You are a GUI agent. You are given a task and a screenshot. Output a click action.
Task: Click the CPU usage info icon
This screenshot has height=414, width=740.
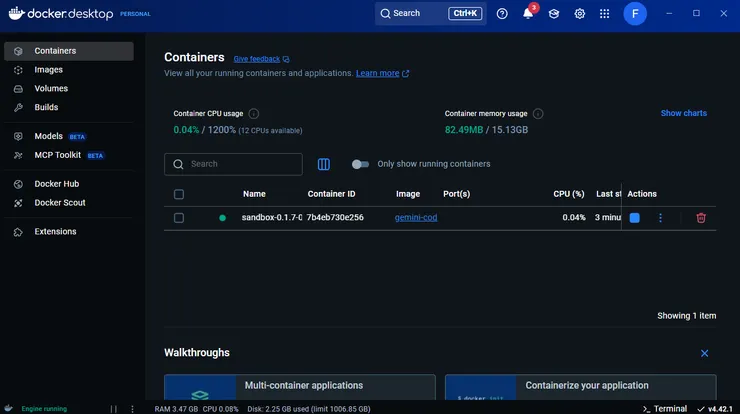click(253, 114)
